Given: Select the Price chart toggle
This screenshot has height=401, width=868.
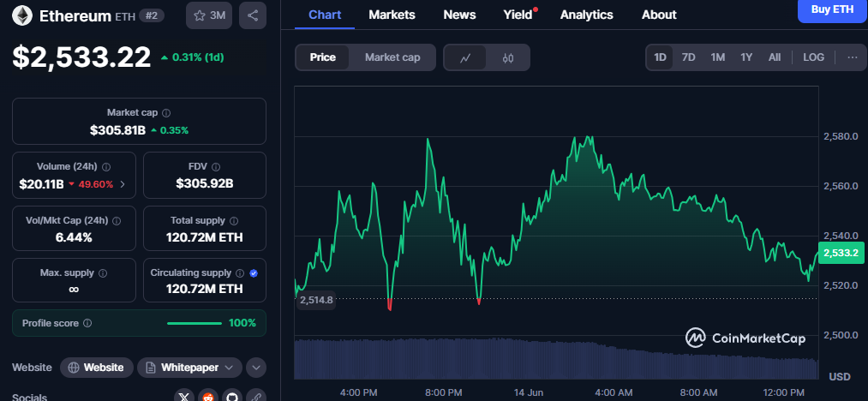Looking at the screenshot, I should pyautogui.click(x=323, y=57).
